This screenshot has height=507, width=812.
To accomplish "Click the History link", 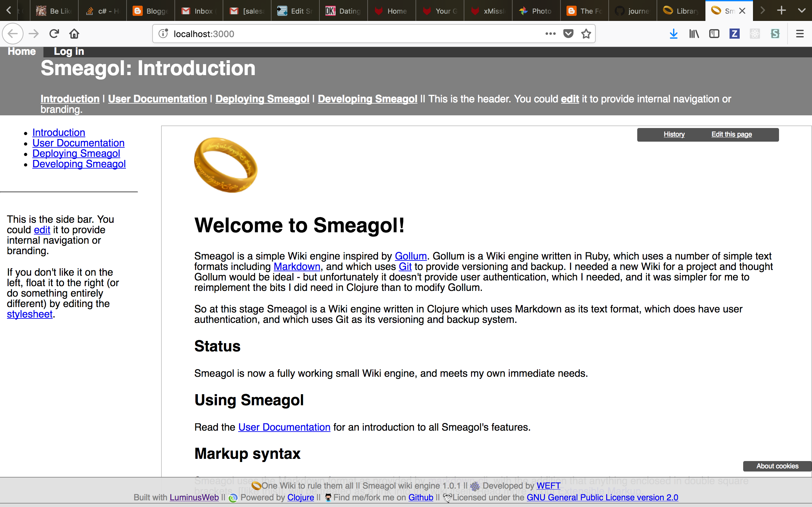I will coord(674,134).
